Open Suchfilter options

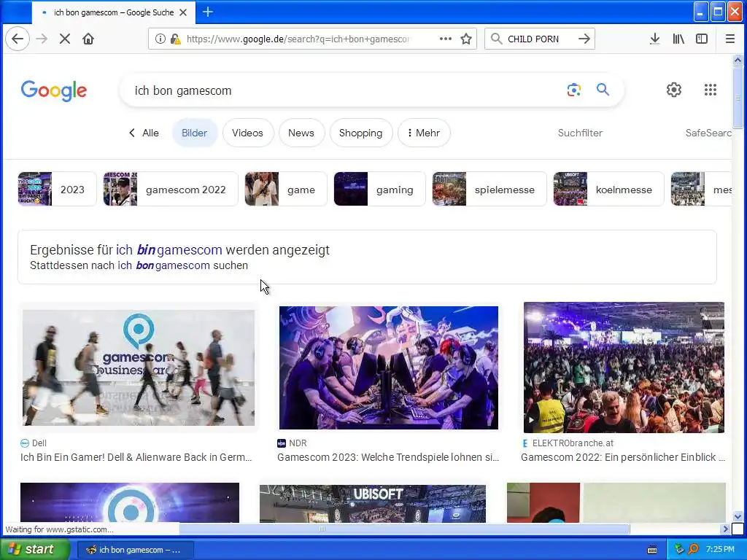point(580,133)
